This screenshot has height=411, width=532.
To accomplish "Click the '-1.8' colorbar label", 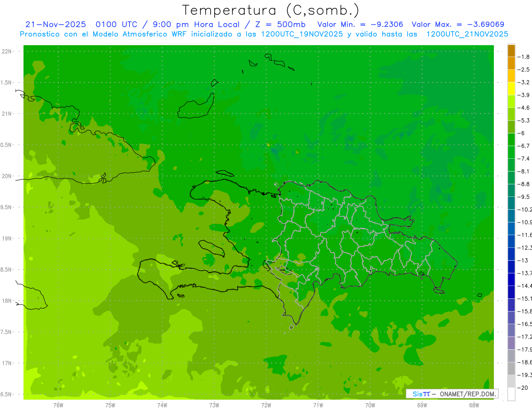I will pos(524,57).
